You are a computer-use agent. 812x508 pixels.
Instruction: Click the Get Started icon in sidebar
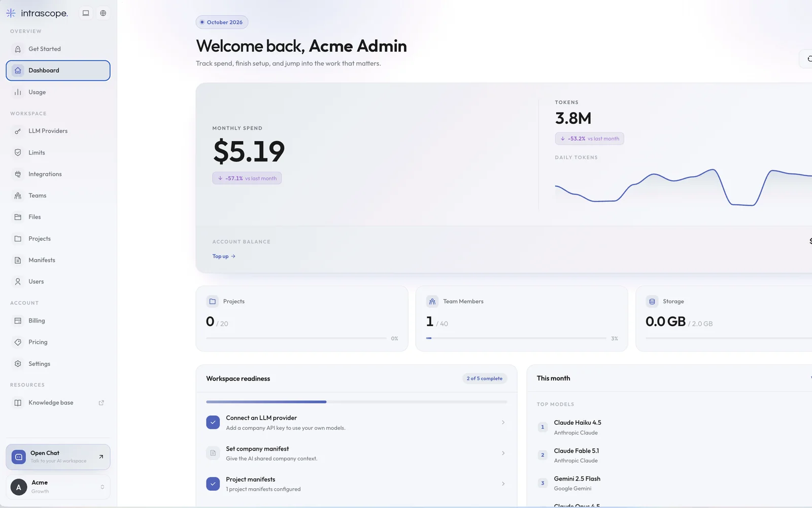[18, 49]
